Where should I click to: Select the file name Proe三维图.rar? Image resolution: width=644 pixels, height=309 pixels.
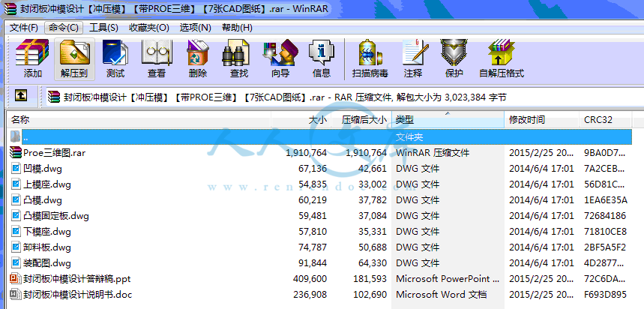54,153
